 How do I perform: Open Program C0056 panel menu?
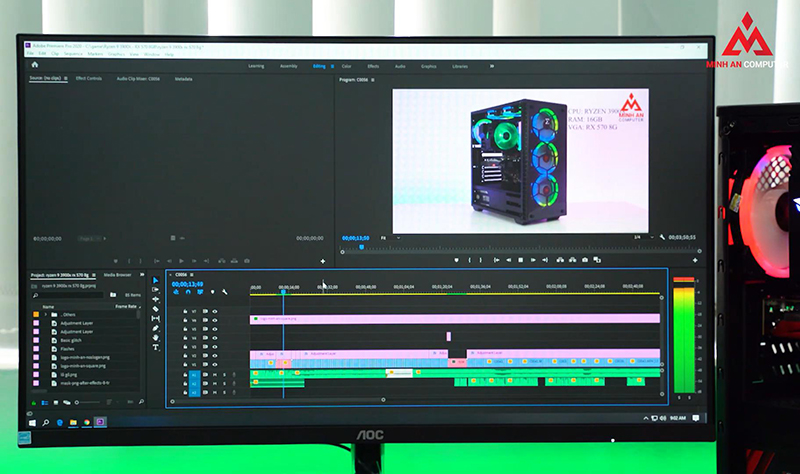tap(373, 80)
